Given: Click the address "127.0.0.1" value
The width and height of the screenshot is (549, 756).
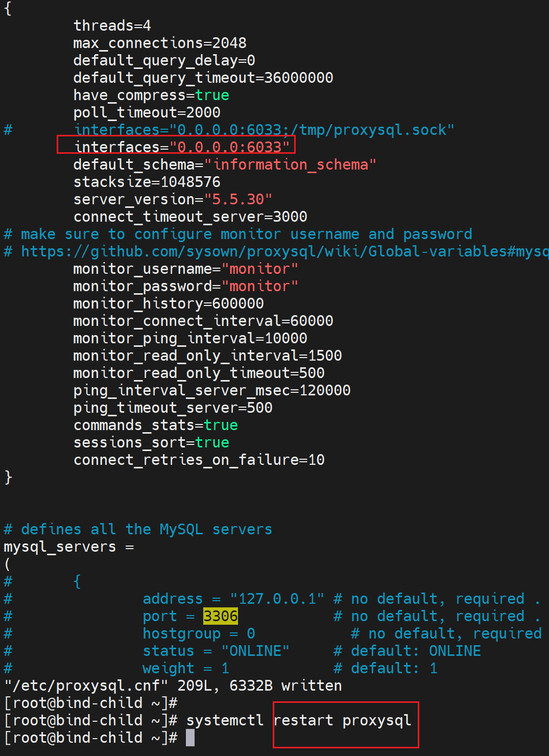Looking at the screenshot, I should 277,599.
